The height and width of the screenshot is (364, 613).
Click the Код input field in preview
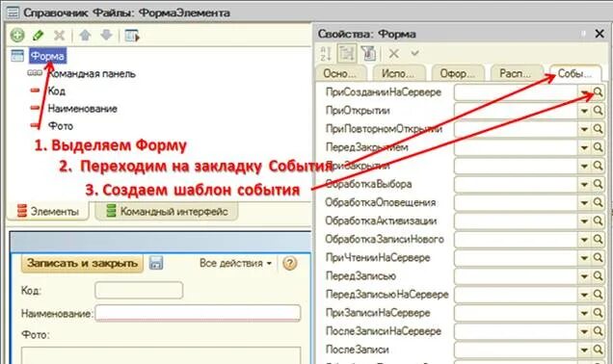139,290
